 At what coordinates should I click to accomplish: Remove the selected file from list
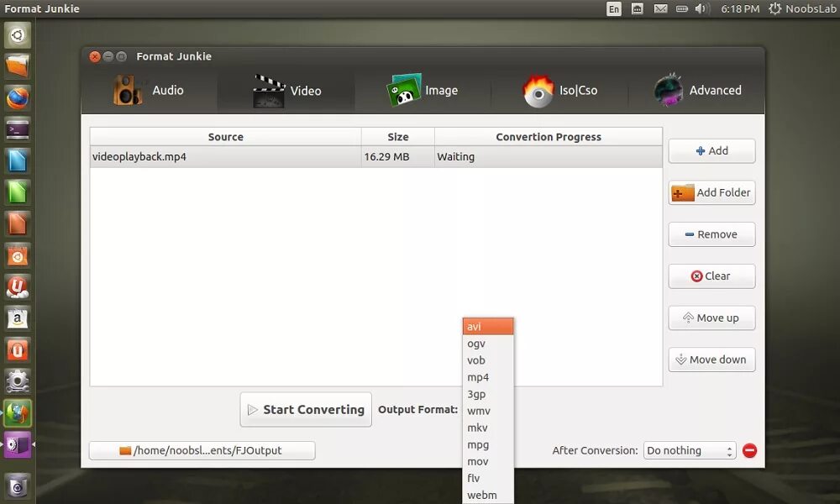click(711, 234)
